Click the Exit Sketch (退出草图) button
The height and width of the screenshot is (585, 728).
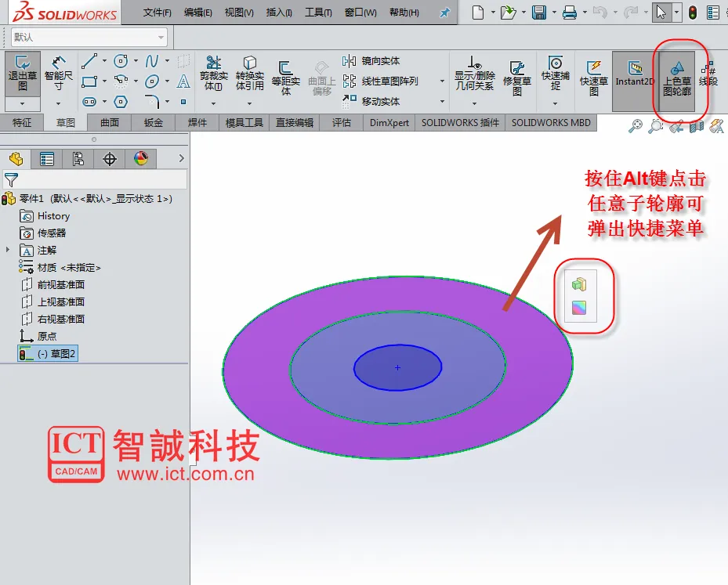point(22,74)
